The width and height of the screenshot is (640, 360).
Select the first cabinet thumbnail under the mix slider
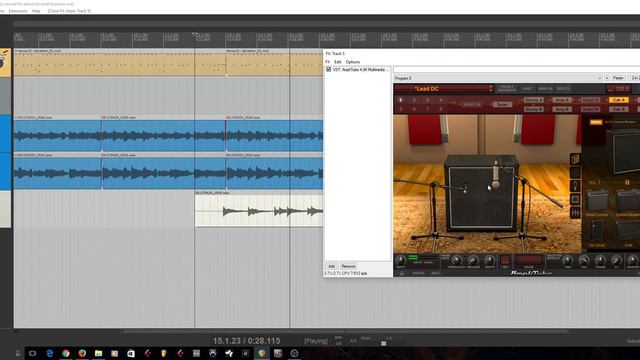tap(597, 201)
